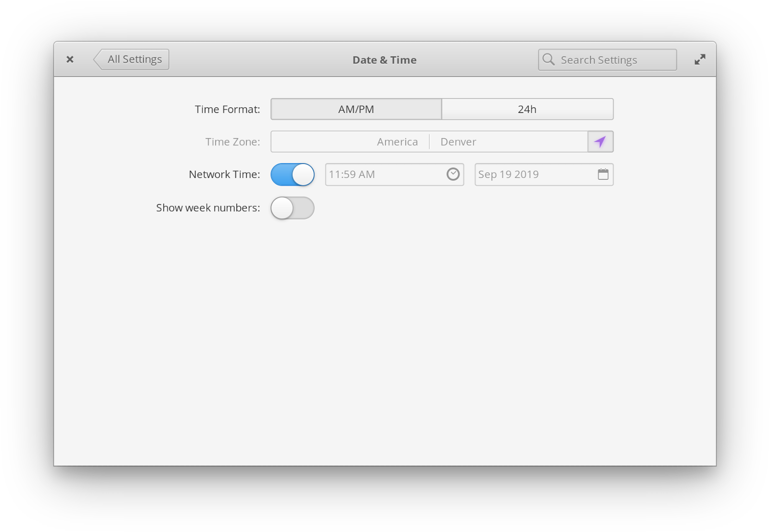Open the calendar via calendar icon
Image resolution: width=770 pixels, height=532 pixels.
[604, 174]
